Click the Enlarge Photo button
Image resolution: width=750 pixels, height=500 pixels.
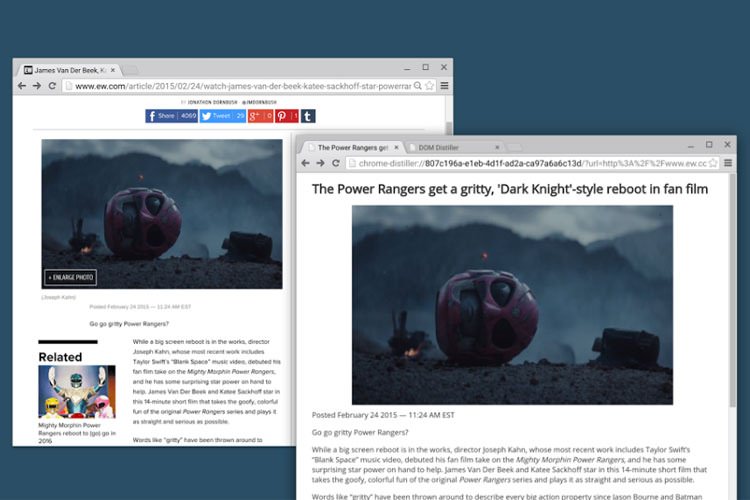(x=71, y=278)
